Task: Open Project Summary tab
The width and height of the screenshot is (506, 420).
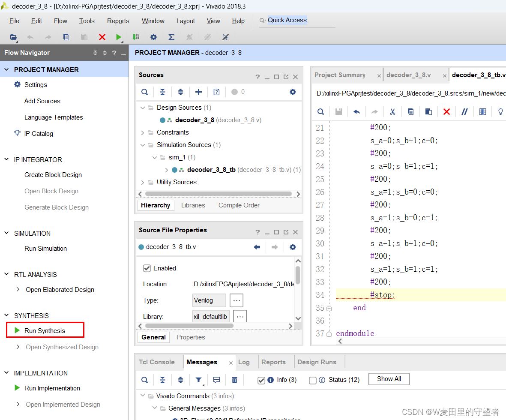Action: 340,75
